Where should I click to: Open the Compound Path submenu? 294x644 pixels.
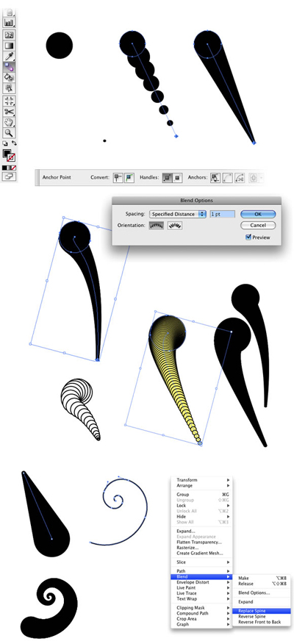201,613
